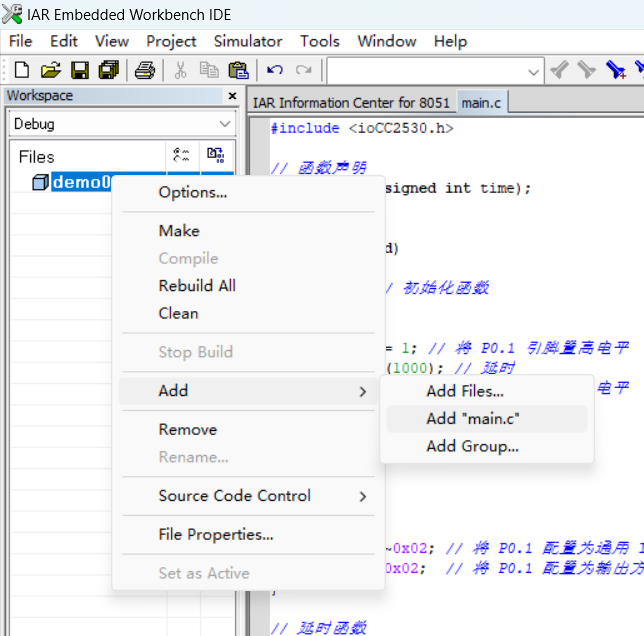Image resolution: width=644 pixels, height=636 pixels.
Task: Expand the toolbar search combo box
Action: point(533,71)
